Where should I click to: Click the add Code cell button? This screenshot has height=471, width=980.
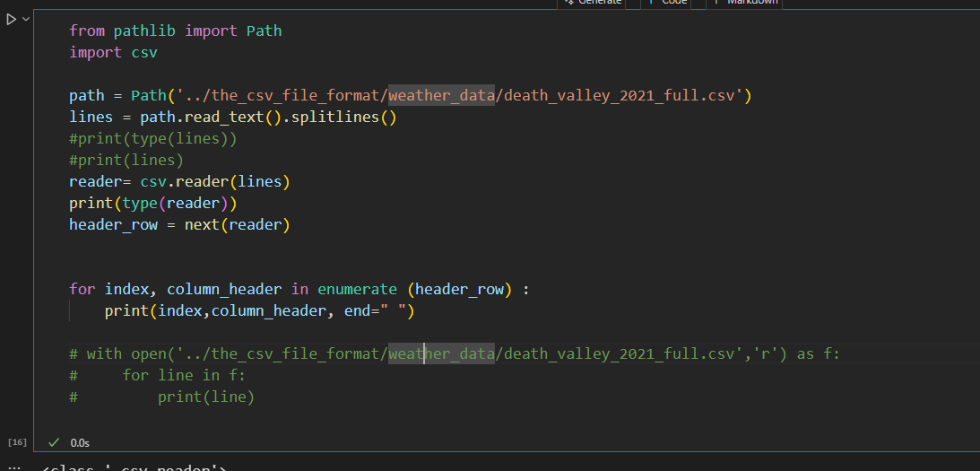[x=667, y=3]
